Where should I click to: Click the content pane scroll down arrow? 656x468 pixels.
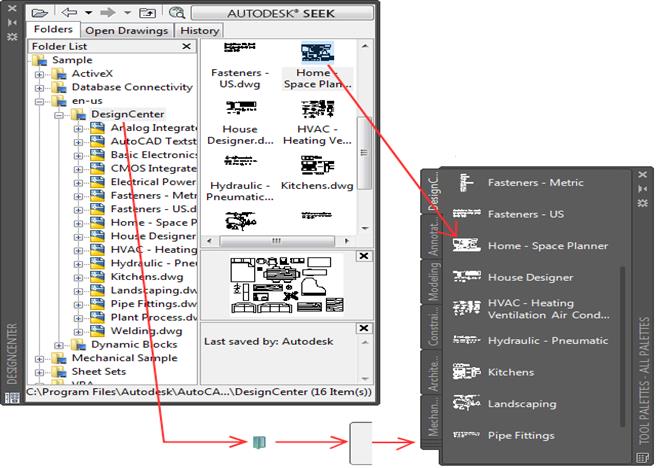pos(365,228)
